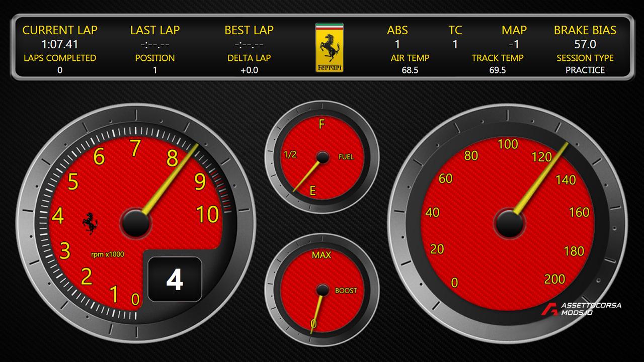Click the MAP value -1
The height and width of the screenshot is (362, 644).
tap(514, 44)
